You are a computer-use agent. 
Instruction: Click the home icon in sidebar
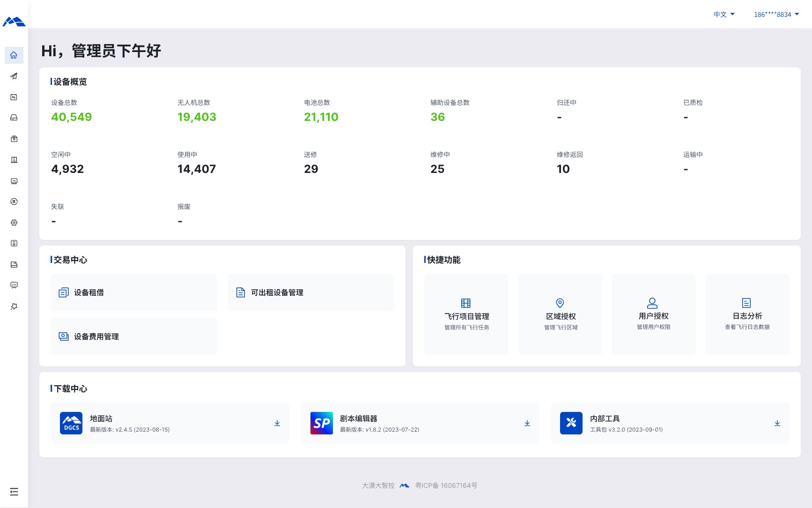point(14,55)
